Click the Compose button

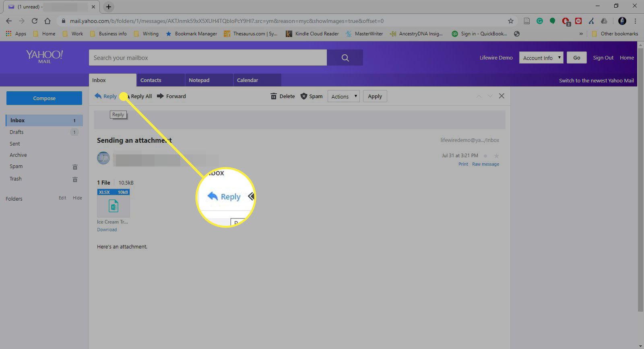pyautogui.click(x=44, y=98)
